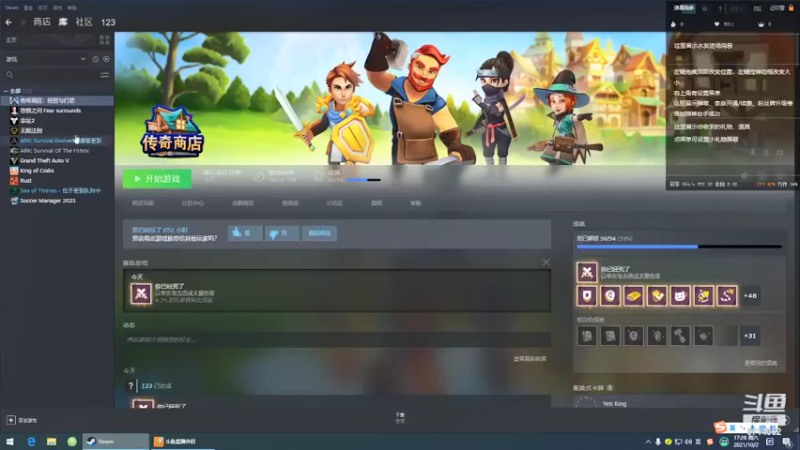Screen dimensions: 800x450
Task: Click the achievements progress bar in header
Action: (364, 180)
